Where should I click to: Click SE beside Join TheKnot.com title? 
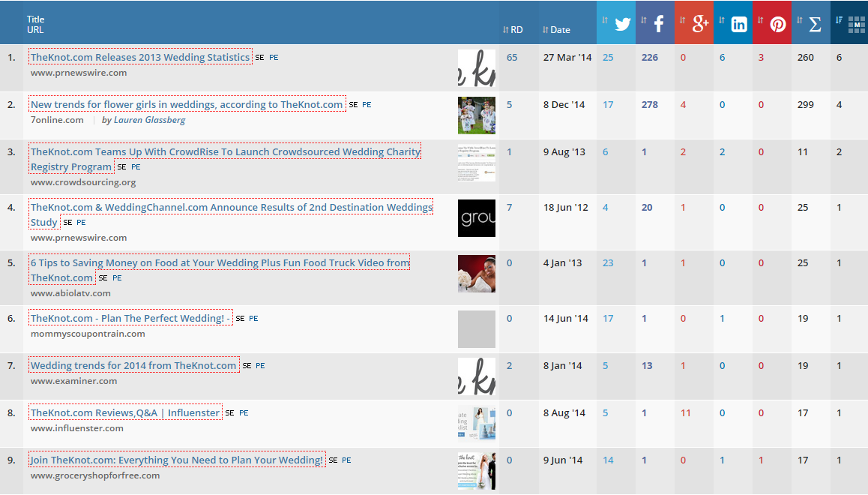334,460
